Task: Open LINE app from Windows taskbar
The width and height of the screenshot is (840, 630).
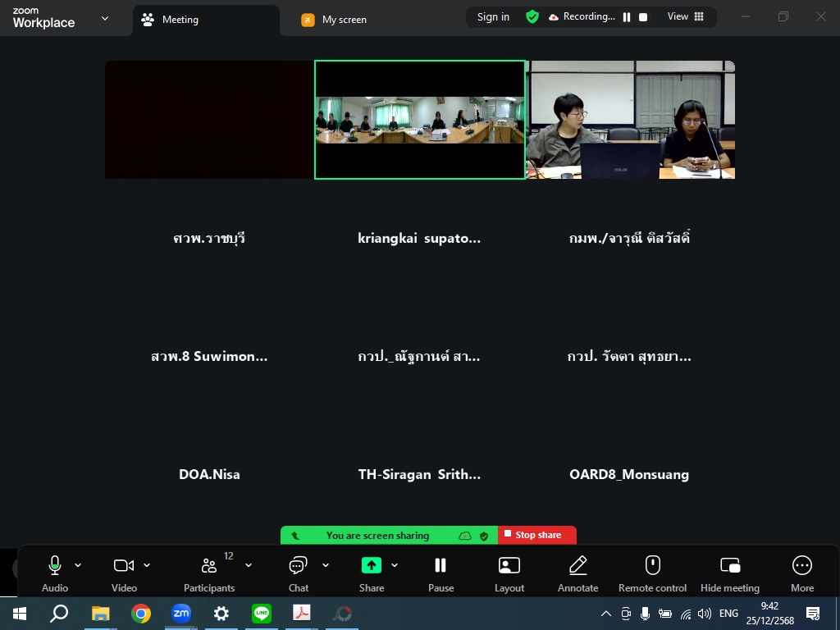Action: 262,614
